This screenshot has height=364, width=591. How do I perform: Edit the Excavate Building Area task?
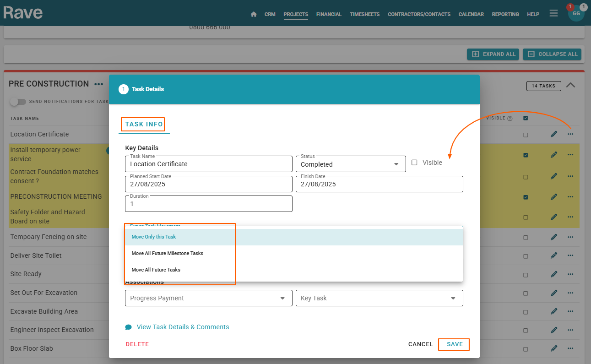tap(554, 311)
